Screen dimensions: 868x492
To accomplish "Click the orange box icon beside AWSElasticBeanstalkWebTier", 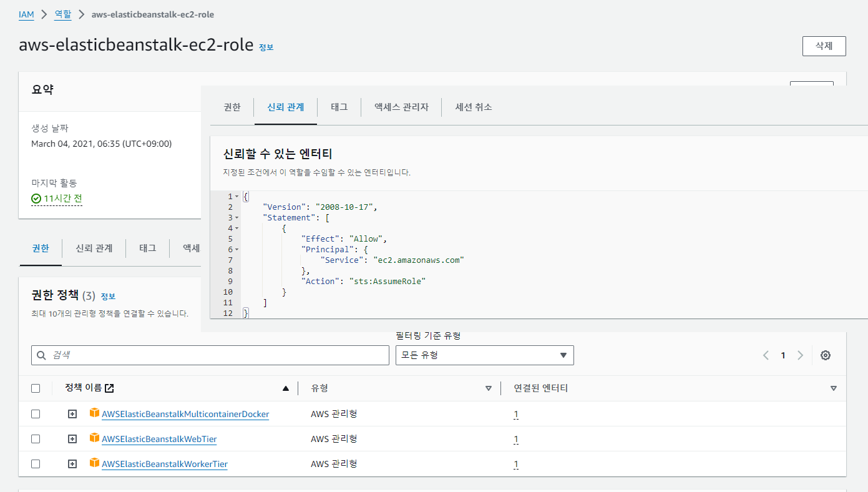I will pyautogui.click(x=95, y=438).
